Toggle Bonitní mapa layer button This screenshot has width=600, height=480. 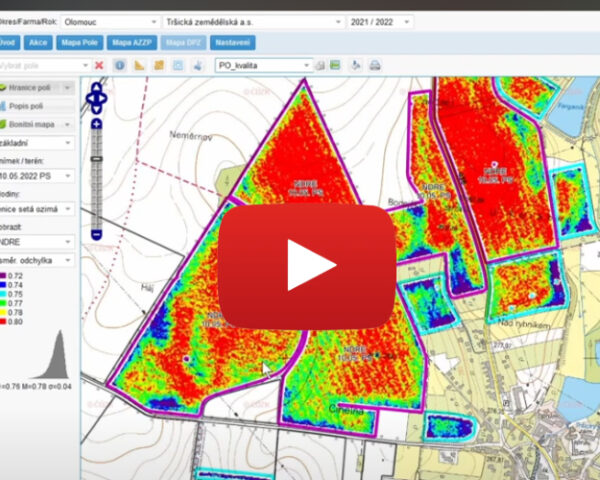pyautogui.click(x=30, y=124)
